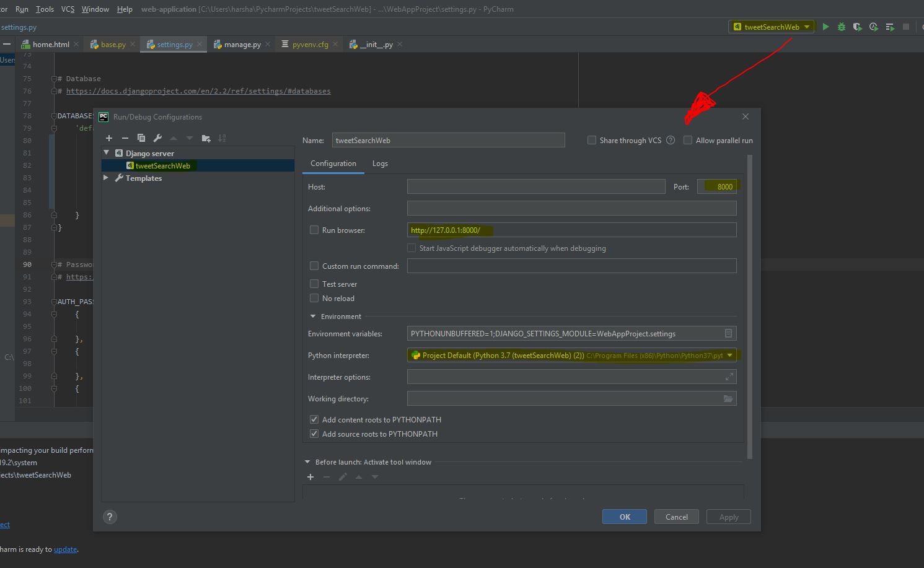The width and height of the screenshot is (924, 568).
Task: Move configuration up arrow icon
Action: coord(174,138)
